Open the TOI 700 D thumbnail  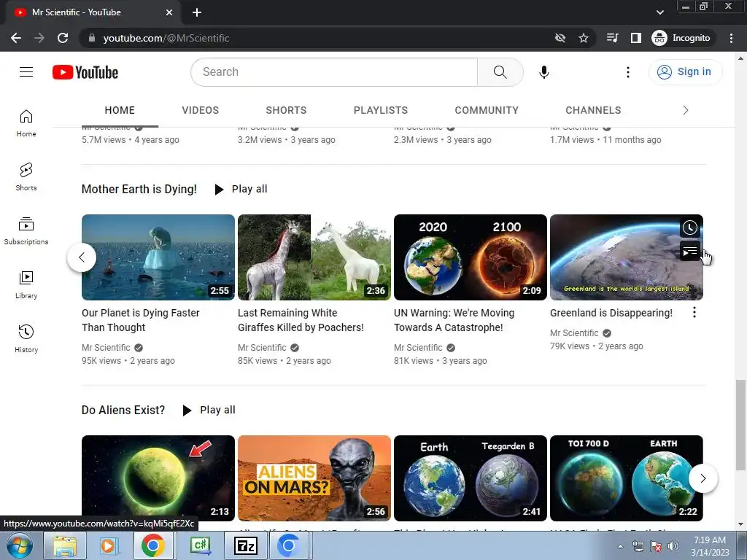click(x=627, y=478)
